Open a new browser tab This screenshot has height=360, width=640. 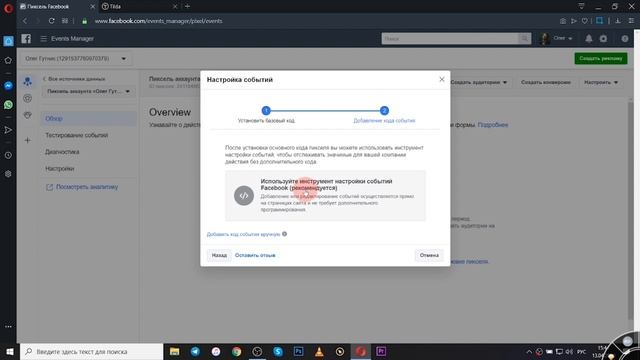point(187,6)
